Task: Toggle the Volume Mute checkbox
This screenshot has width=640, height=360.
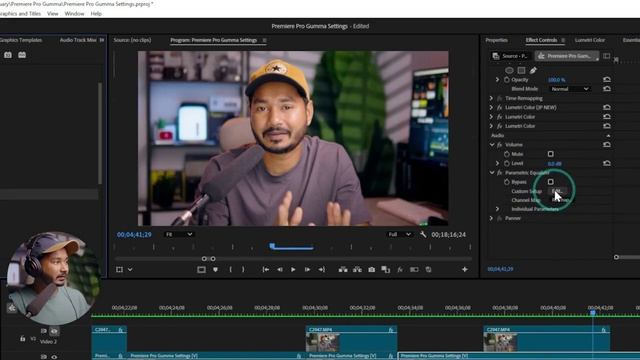Action: point(551,154)
